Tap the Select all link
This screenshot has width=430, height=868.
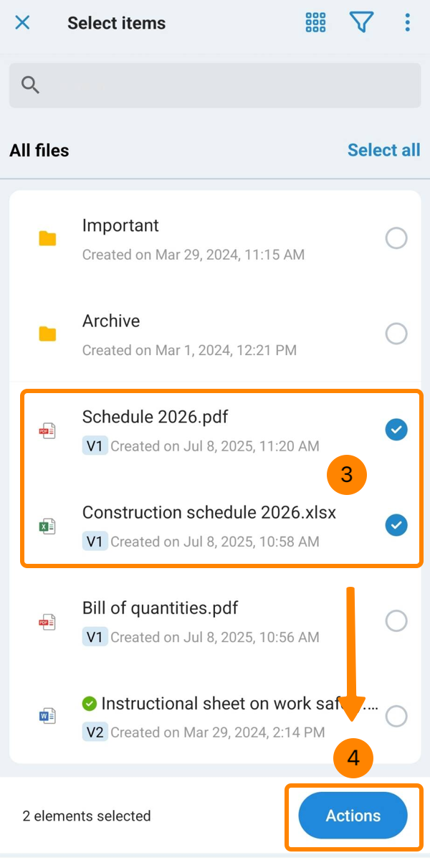[383, 150]
